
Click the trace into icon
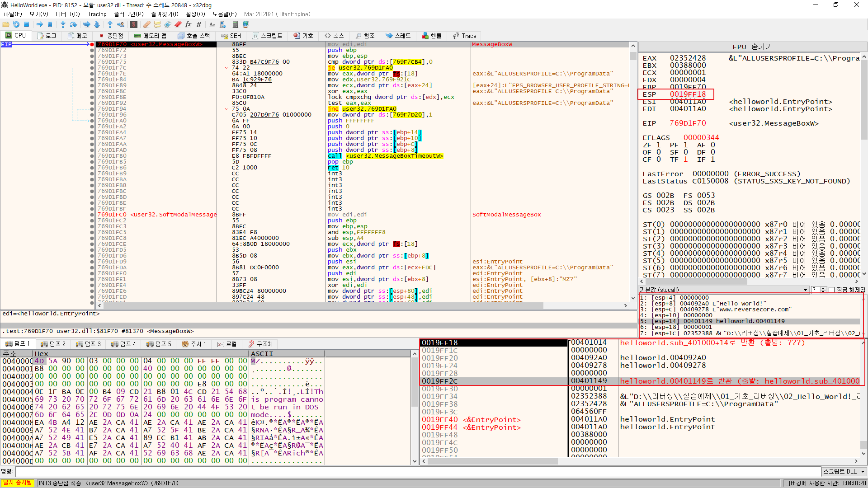[x=86, y=24]
